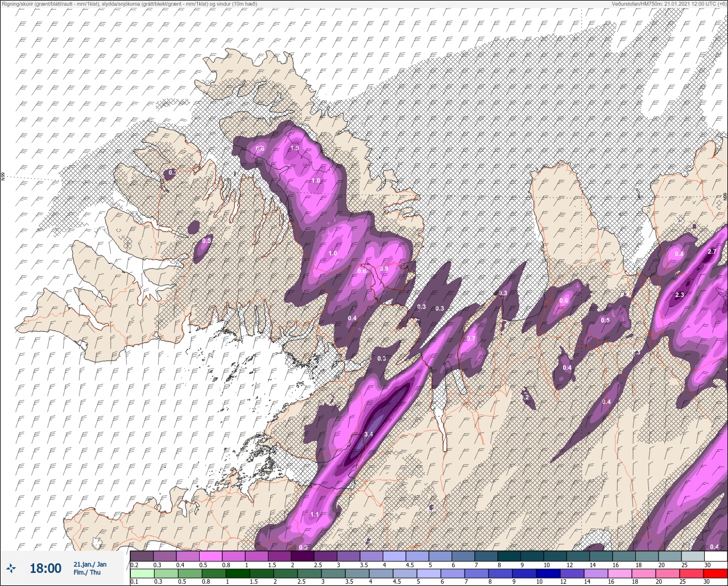
Task: Click the 1.1 precipitation value on the map
Action: pyautogui.click(x=315, y=514)
